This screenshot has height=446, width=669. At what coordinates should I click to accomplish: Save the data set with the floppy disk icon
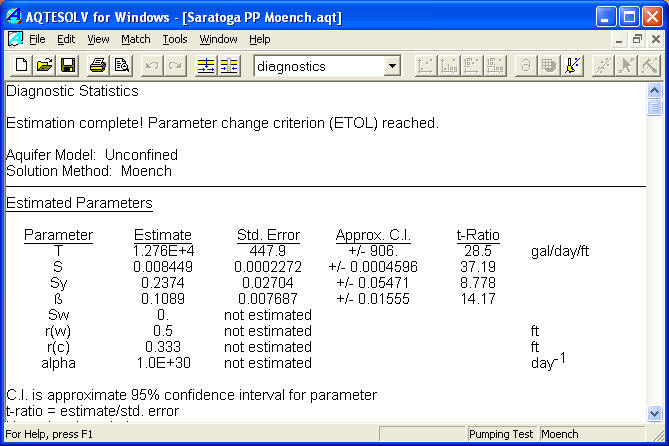coord(67,66)
